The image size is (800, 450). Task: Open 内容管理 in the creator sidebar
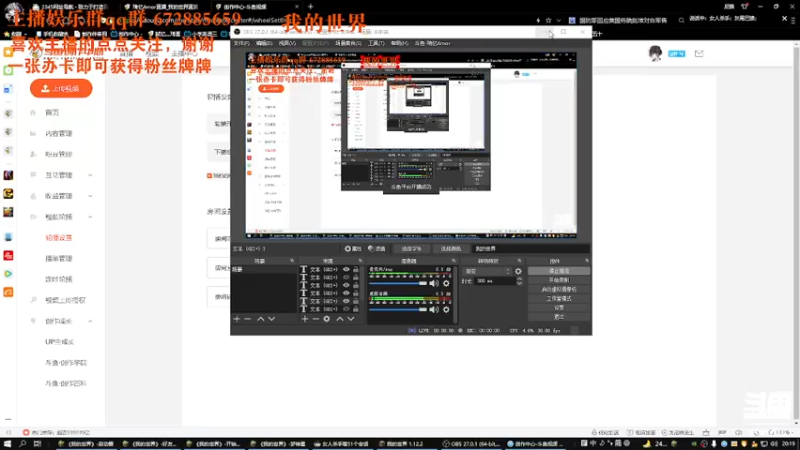click(58, 133)
